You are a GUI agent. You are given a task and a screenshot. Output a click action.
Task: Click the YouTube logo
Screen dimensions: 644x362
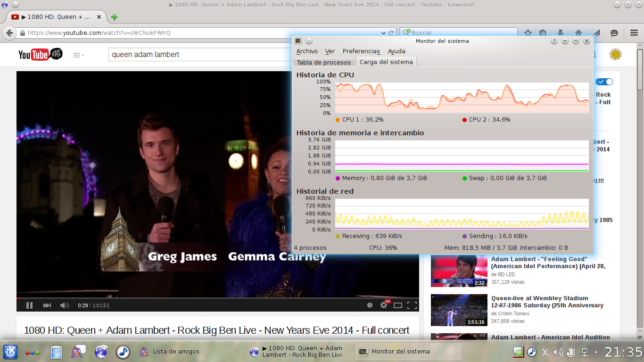click(40, 55)
